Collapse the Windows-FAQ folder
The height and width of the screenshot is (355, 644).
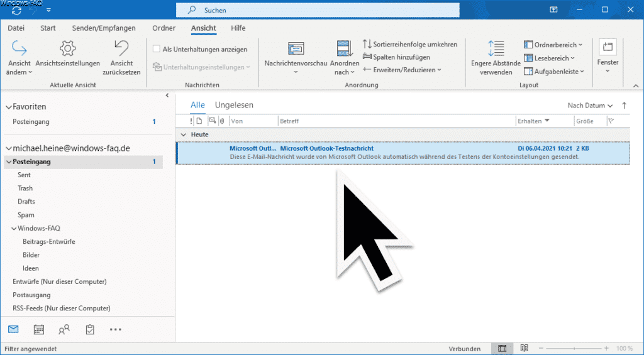click(x=14, y=229)
